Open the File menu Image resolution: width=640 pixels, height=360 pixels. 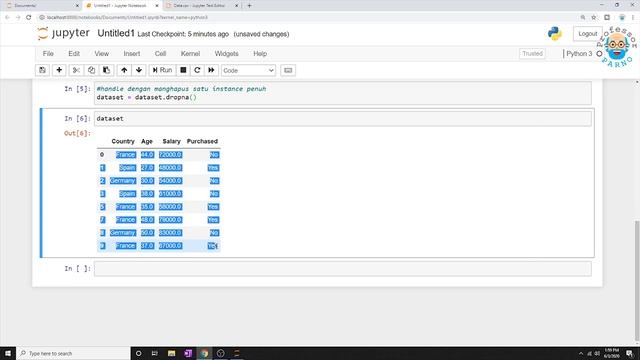point(48,53)
